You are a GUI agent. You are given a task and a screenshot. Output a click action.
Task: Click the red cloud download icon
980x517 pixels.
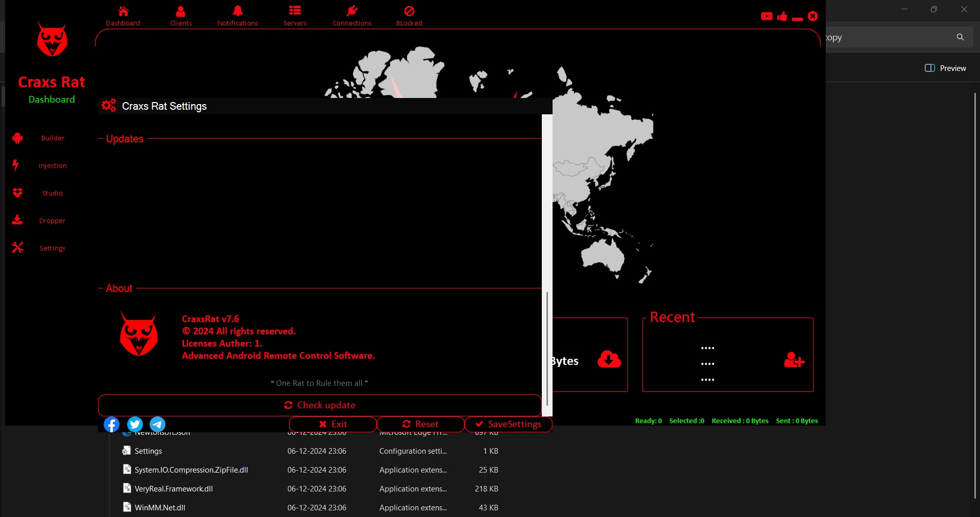click(x=609, y=359)
